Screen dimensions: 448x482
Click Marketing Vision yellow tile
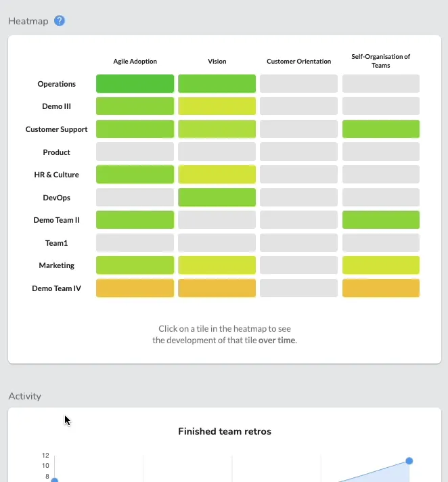click(217, 265)
